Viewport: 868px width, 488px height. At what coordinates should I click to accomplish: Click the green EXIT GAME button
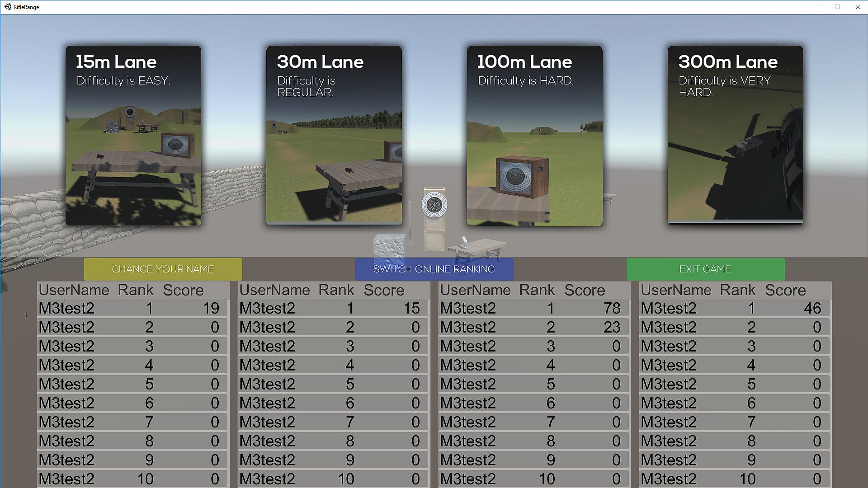[x=705, y=269]
